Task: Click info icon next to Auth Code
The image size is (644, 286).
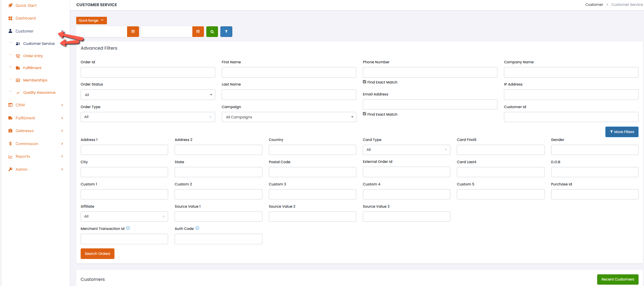Action: tap(197, 228)
